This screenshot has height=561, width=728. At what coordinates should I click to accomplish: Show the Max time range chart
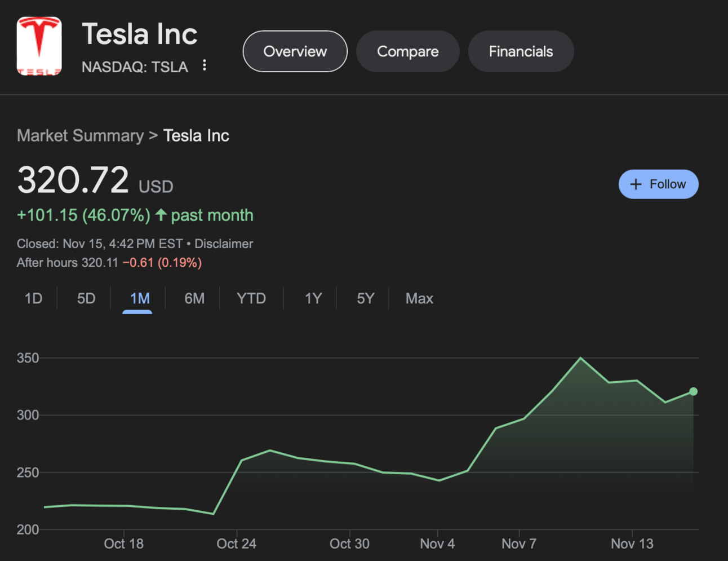(x=419, y=298)
